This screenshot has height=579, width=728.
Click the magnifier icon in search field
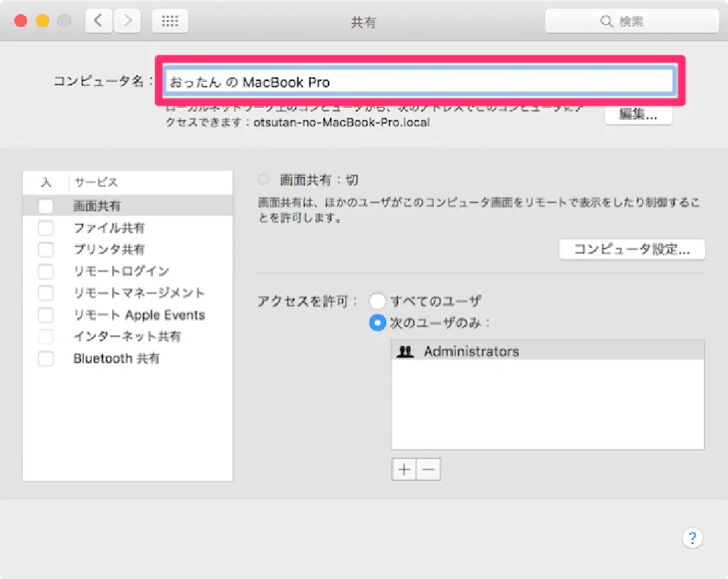pyautogui.click(x=606, y=22)
